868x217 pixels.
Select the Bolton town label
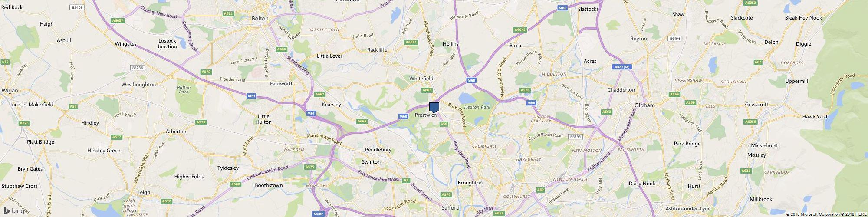click(x=260, y=19)
